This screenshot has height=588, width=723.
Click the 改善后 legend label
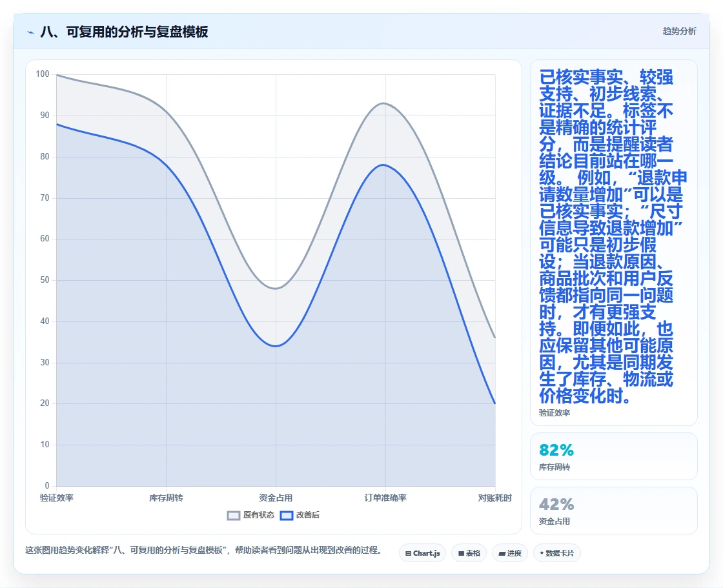coord(307,514)
